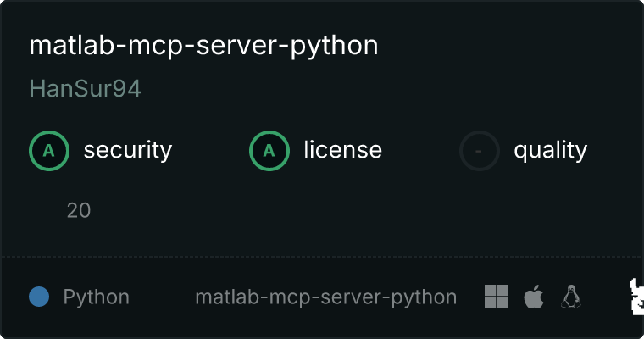644x339 pixels.
Task: Click the footer matlab-mcp-server-python package name
Action: pyautogui.click(x=326, y=297)
